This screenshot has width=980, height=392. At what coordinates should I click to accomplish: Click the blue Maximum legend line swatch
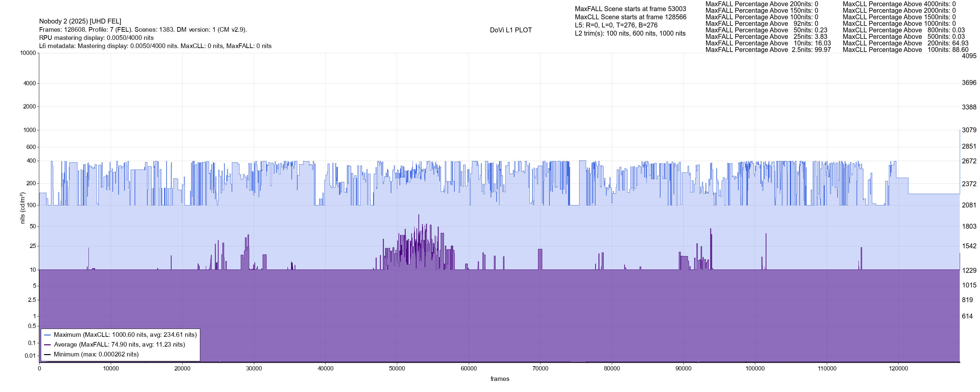(x=48, y=335)
